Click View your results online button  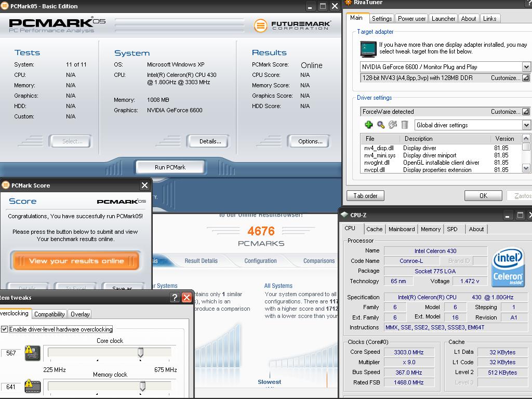tap(76, 261)
